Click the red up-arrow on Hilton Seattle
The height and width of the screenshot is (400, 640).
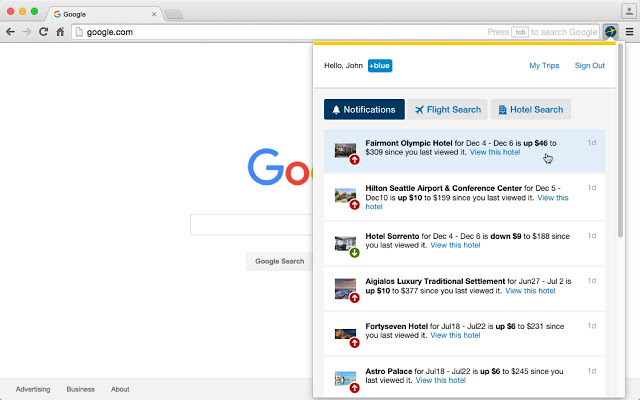[354, 204]
